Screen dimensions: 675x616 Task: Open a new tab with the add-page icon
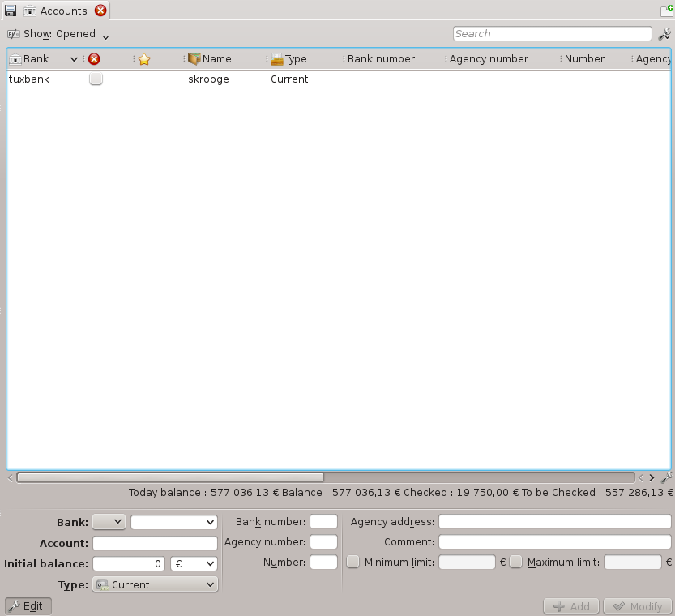click(x=667, y=11)
